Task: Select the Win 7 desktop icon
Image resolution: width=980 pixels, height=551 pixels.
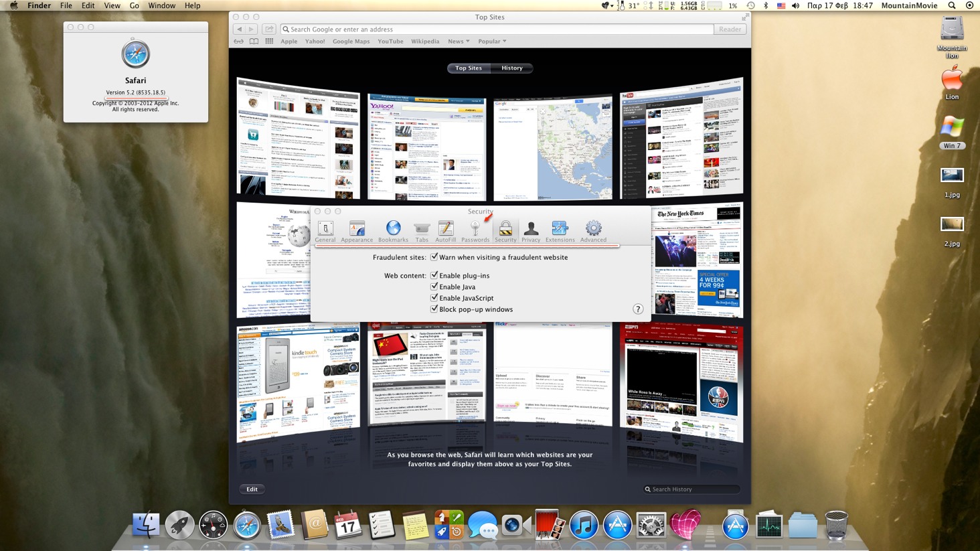Action: pos(952,133)
